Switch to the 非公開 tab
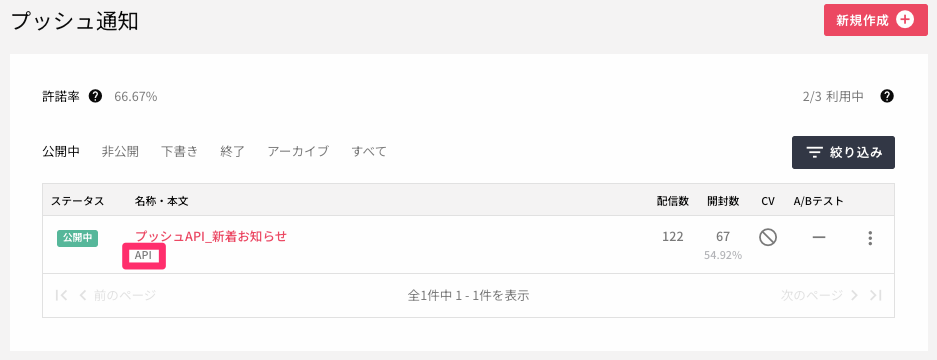 120,152
